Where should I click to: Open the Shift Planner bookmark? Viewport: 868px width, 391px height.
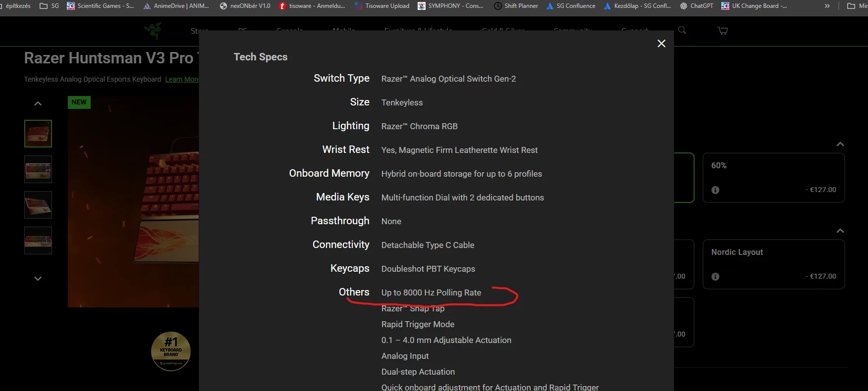(x=516, y=6)
